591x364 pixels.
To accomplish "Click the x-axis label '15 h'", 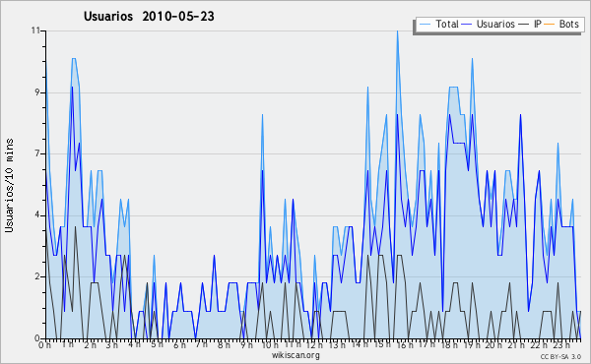I will tap(382, 344).
